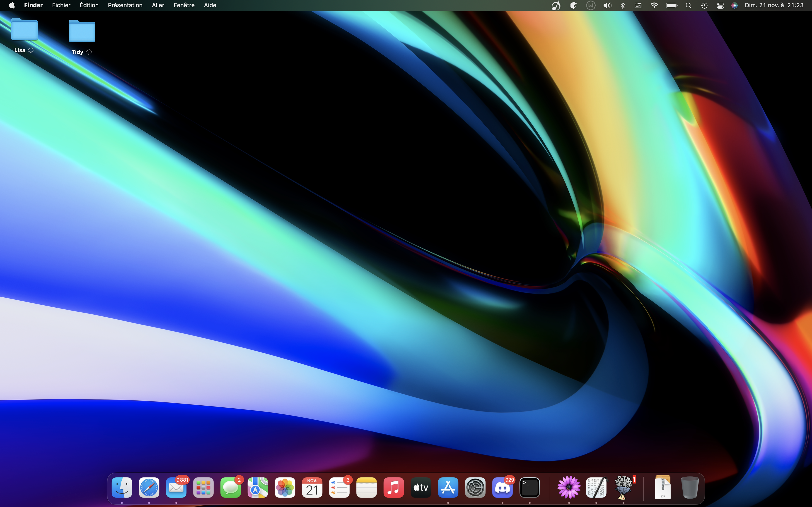812x507 pixels.
Task: Open the Apple menu
Action: (x=12, y=5)
